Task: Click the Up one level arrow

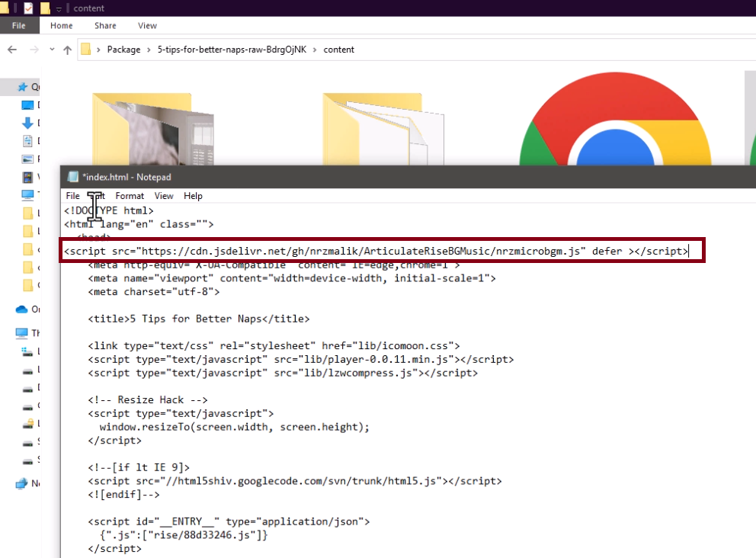Action: click(x=68, y=50)
